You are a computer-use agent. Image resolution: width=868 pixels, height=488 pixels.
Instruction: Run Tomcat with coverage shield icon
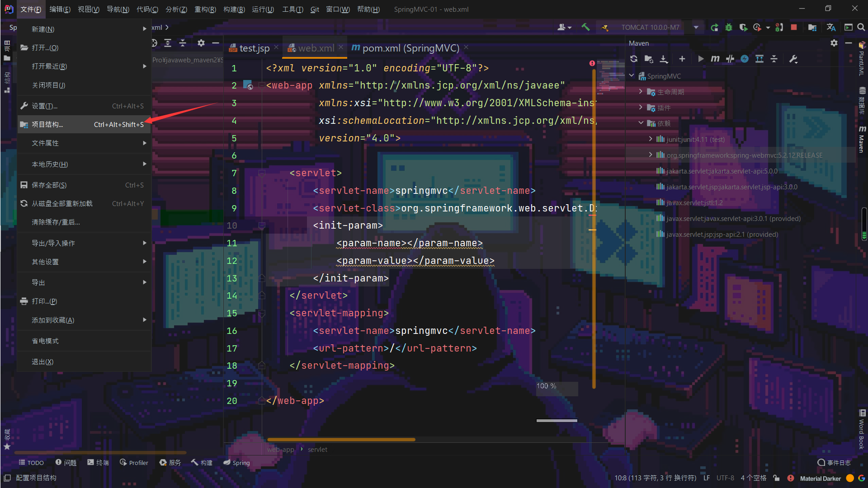[743, 27]
